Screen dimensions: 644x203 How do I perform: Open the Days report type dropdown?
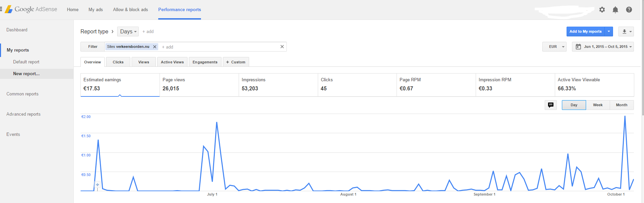pos(128,31)
